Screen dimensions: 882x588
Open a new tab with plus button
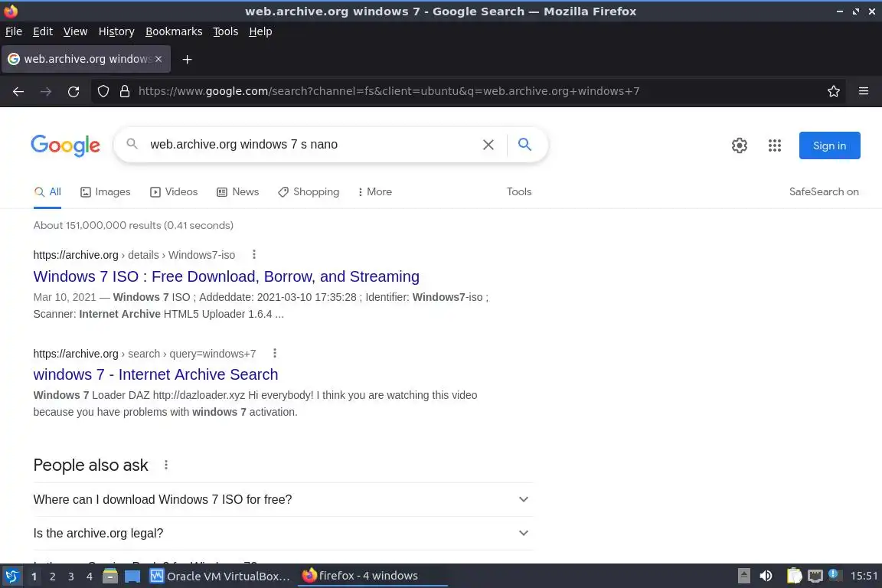click(188, 59)
